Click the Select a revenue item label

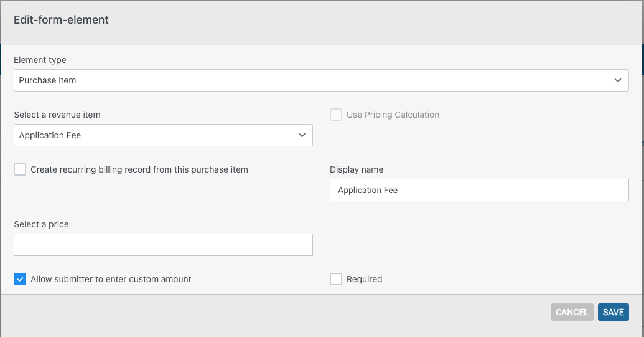coord(57,115)
